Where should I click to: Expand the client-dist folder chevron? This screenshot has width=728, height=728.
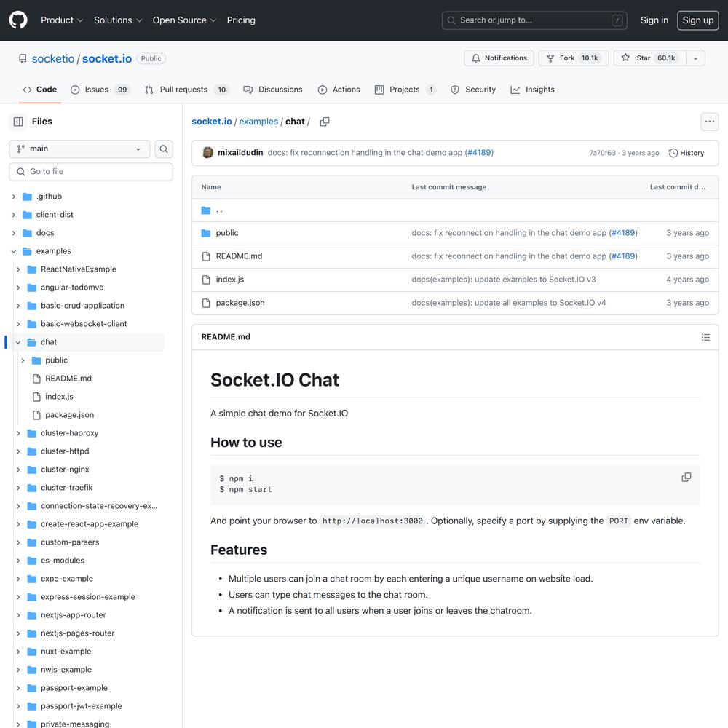point(14,215)
